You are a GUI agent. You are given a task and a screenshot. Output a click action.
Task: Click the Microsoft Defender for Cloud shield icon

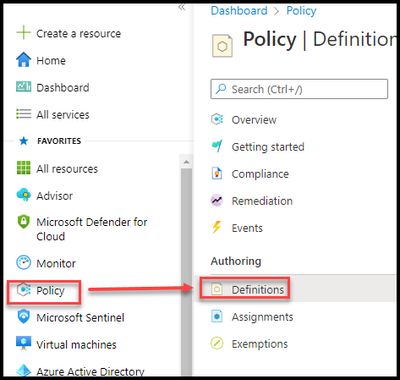[x=23, y=222]
